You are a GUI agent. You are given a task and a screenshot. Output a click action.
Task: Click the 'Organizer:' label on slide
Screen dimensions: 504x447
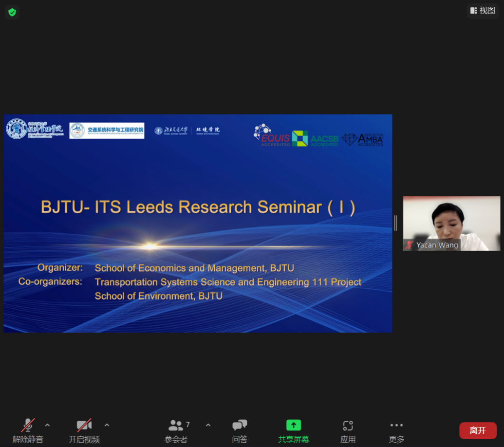pos(60,267)
